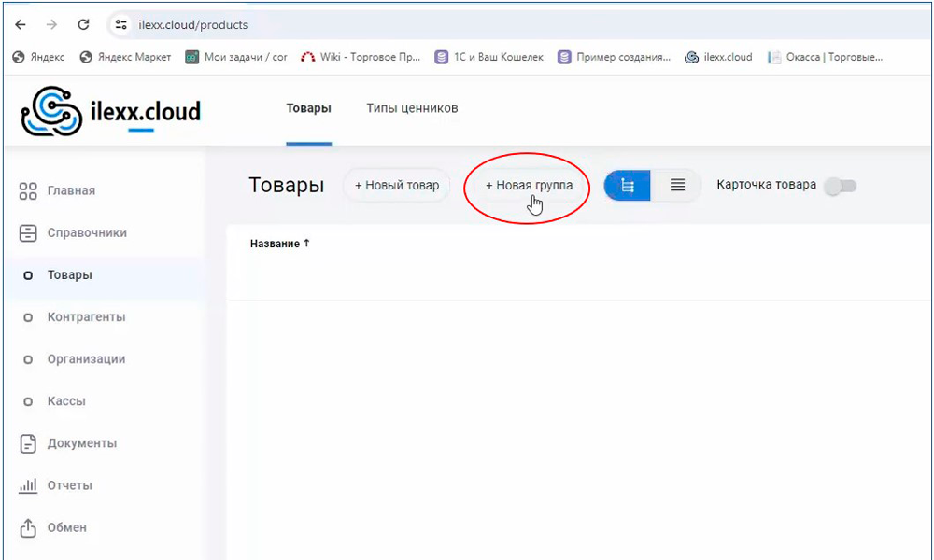Select Товары tab in top navigation
The image size is (934, 560).
308,108
